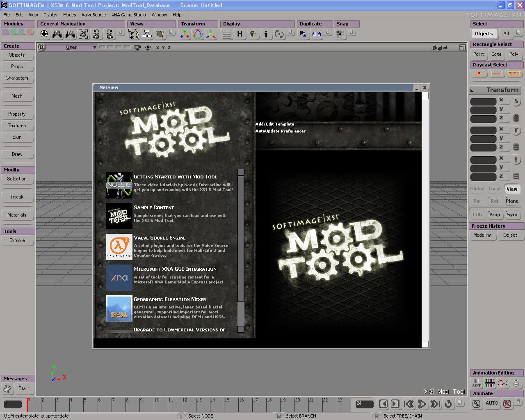Set a keyframe with the key icon
525x420 pixels.
pyautogui.click(x=477, y=404)
